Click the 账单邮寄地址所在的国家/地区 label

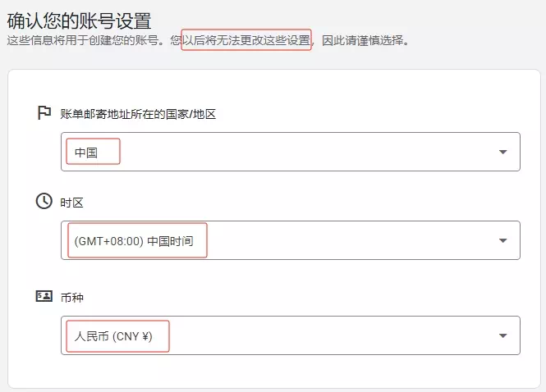(138, 114)
